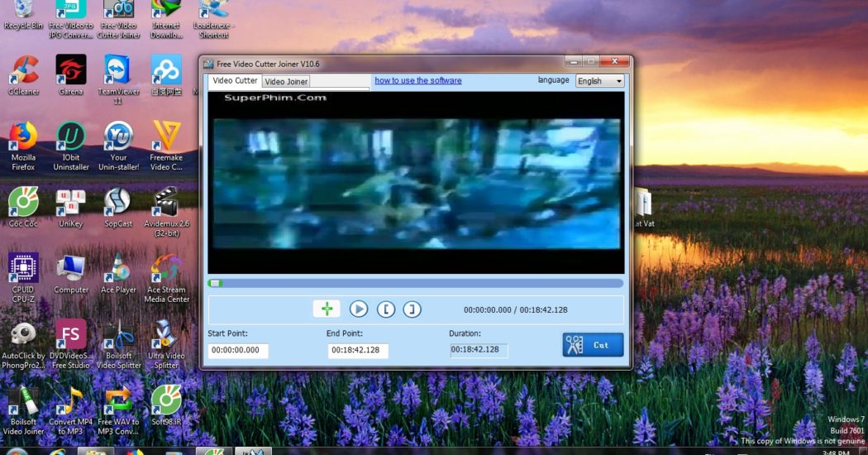868x455 pixels.
Task: Launch Free WAV to MP3 Converter shortcut
Action: [118, 410]
